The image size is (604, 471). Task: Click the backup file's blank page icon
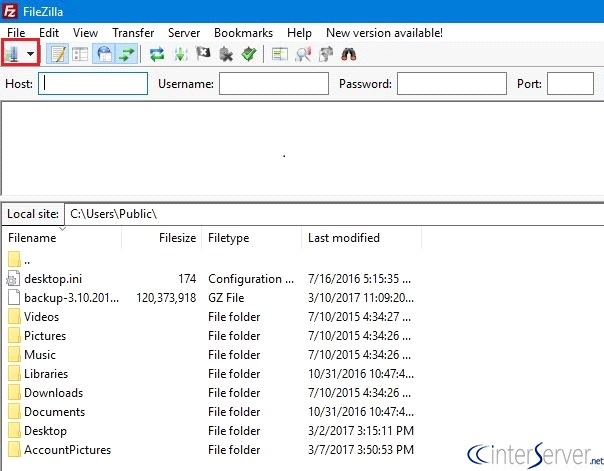coord(14,298)
